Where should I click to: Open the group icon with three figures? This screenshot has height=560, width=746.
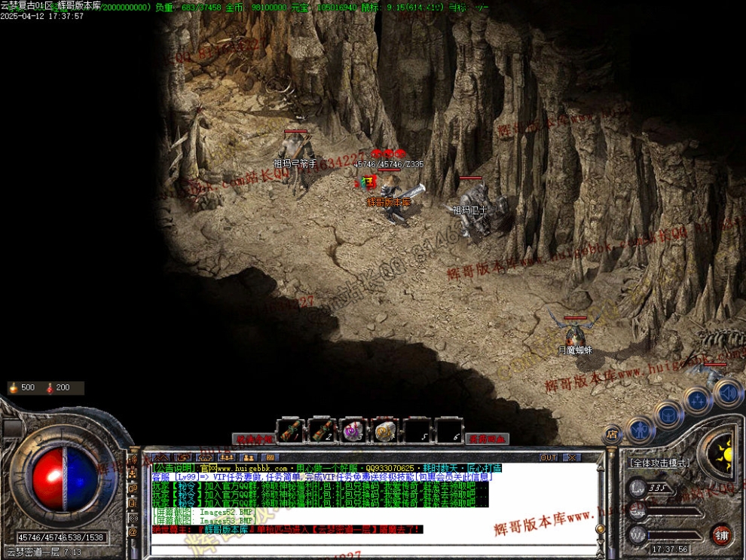[x=227, y=457]
